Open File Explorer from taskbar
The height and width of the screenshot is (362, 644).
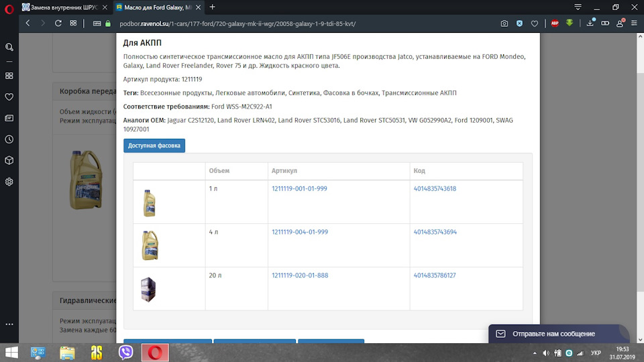(x=67, y=353)
